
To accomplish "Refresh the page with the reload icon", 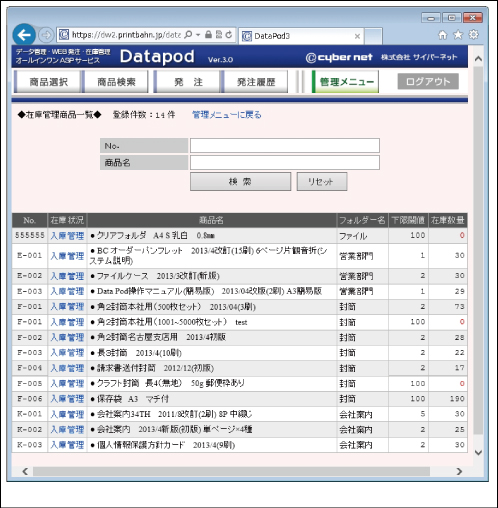I will point(229,34).
